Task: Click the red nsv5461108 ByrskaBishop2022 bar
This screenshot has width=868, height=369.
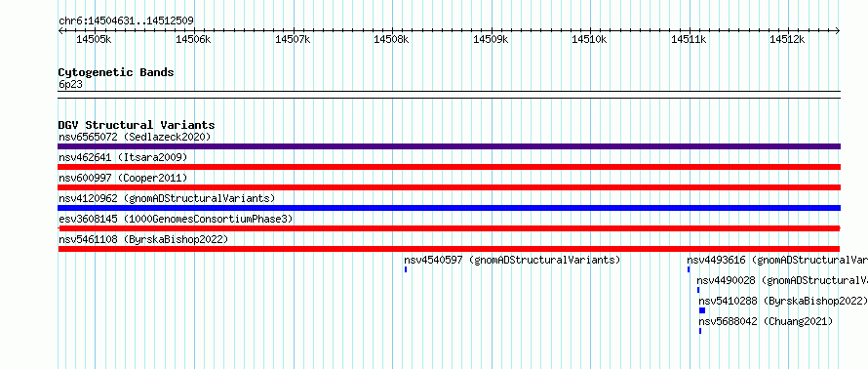Action: tap(449, 249)
